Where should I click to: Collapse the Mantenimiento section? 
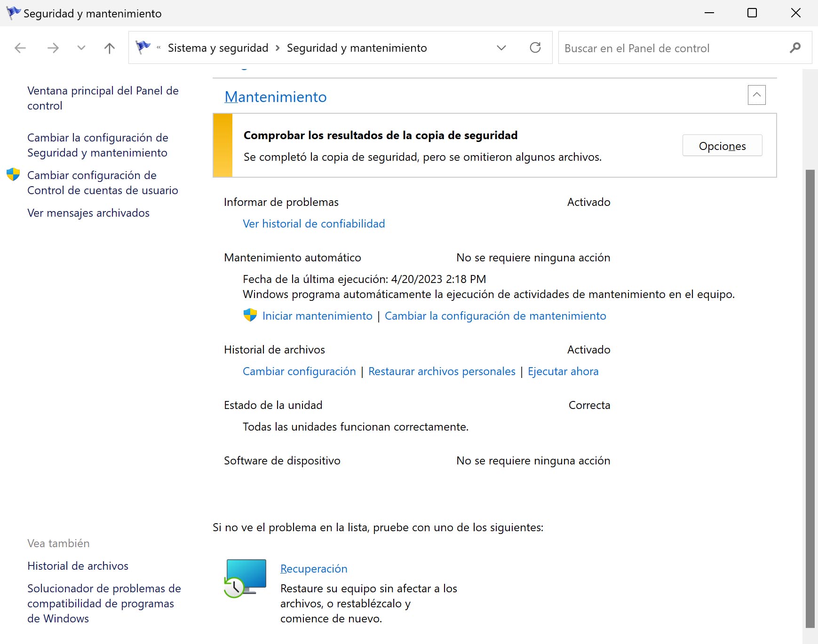[757, 95]
